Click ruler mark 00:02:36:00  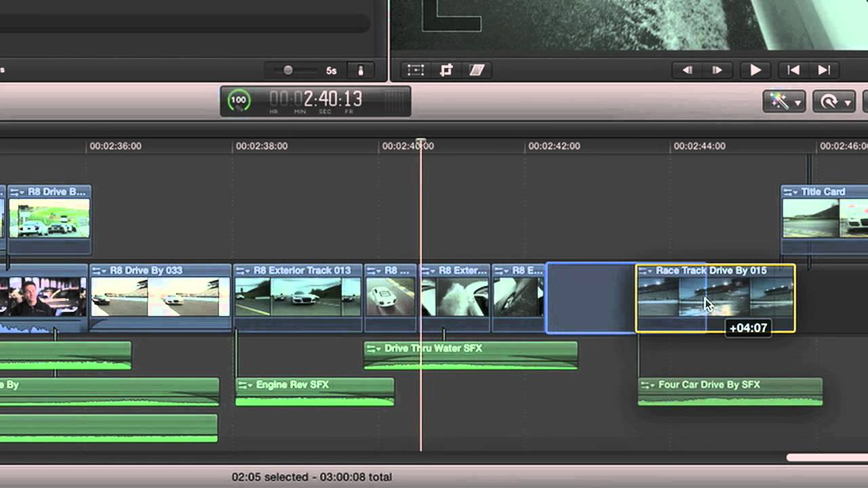pos(115,146)
